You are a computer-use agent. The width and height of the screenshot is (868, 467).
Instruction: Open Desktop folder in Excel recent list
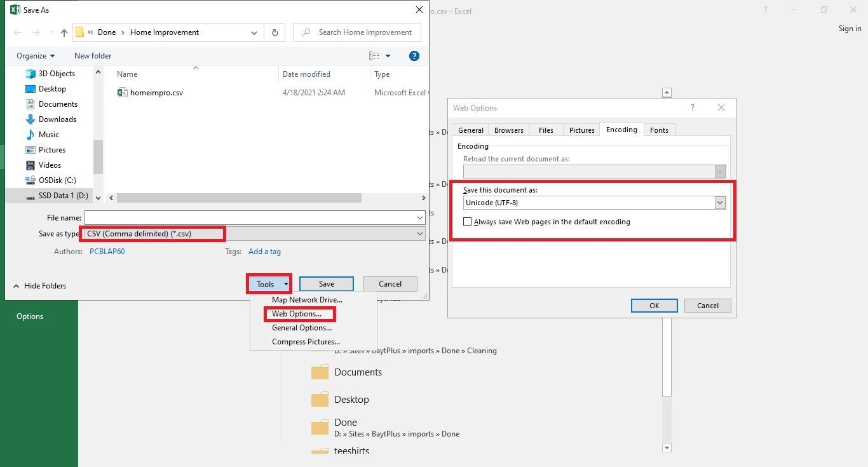(x=351, y=400)
